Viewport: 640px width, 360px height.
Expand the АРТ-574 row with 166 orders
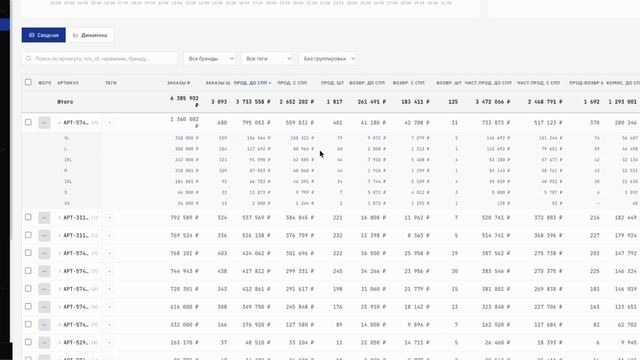click(x=60, y=325)
